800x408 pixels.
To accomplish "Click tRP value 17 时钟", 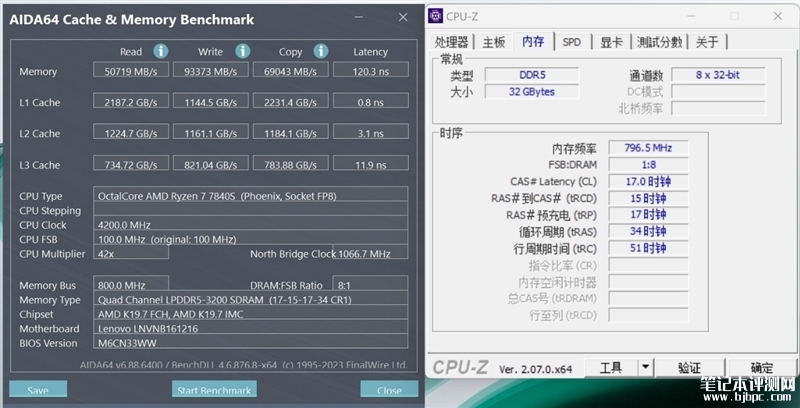I will click(x=648, y=215).
